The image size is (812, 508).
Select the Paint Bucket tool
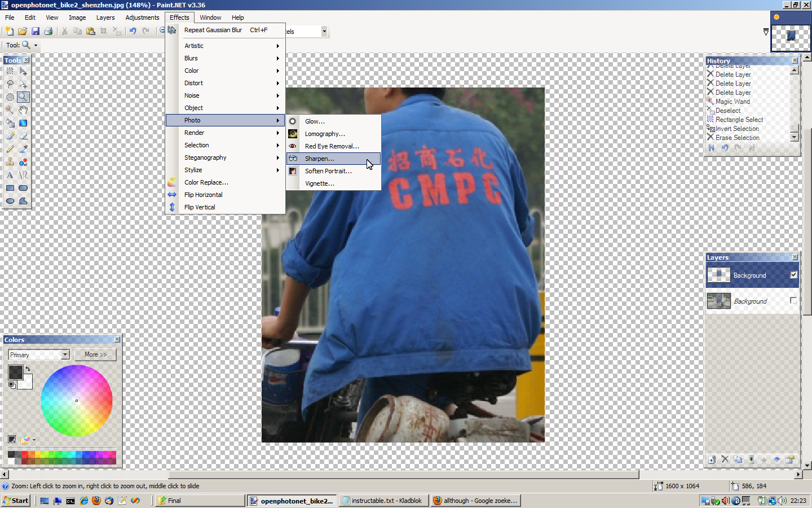pyautogui.click(x=10, y=122)
